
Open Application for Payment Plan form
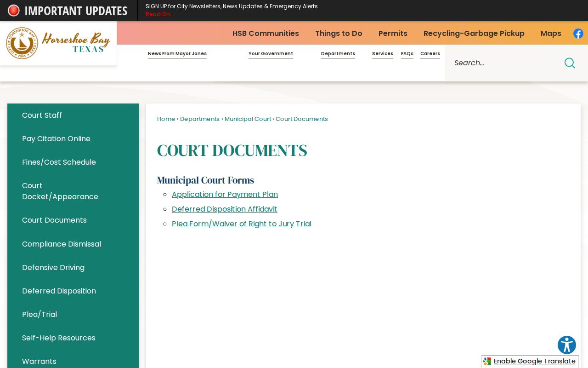coord(225,194)
